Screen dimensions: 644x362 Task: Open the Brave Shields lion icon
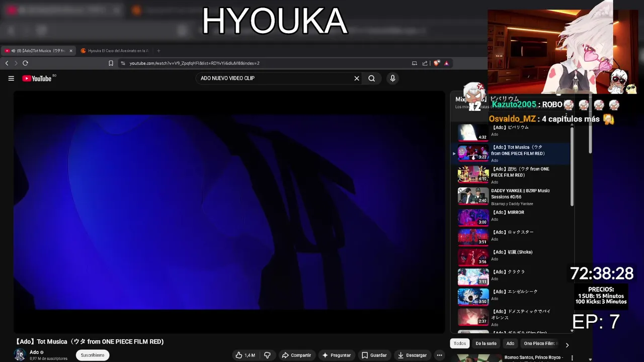(436, 63)
